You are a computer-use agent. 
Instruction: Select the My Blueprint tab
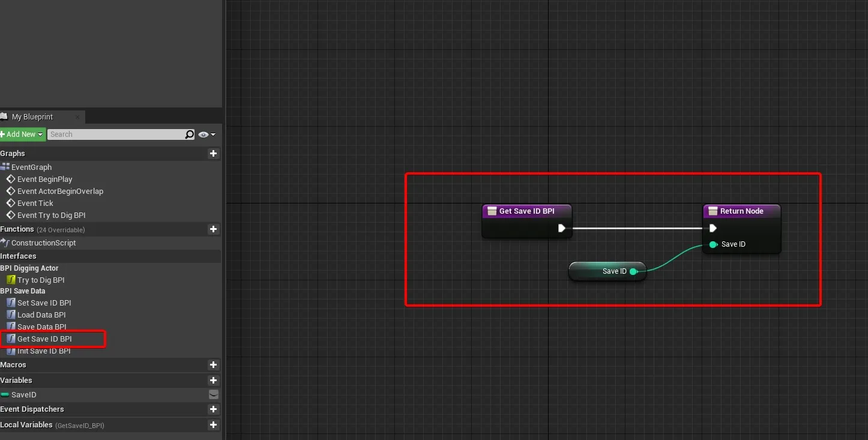tap(32, 117)
